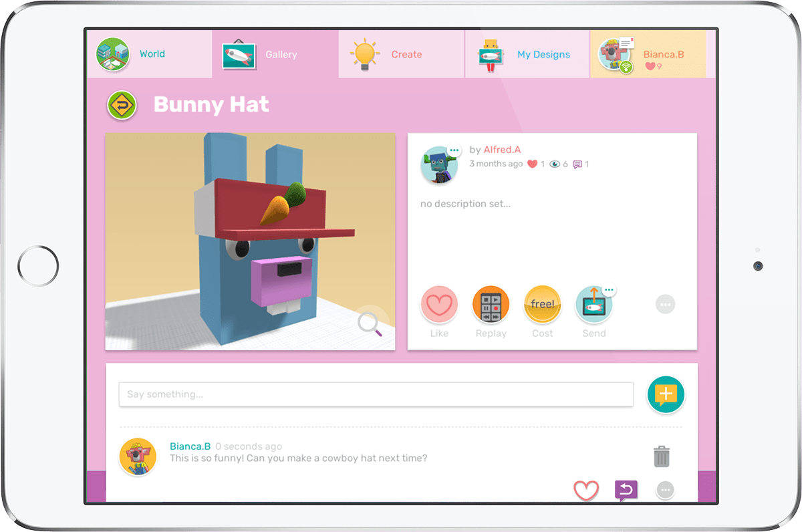Viewport: 802px width, 532px height.
Task: Like the Bunny Hat design
Action: pyautogui.click(x=439, y=305)
